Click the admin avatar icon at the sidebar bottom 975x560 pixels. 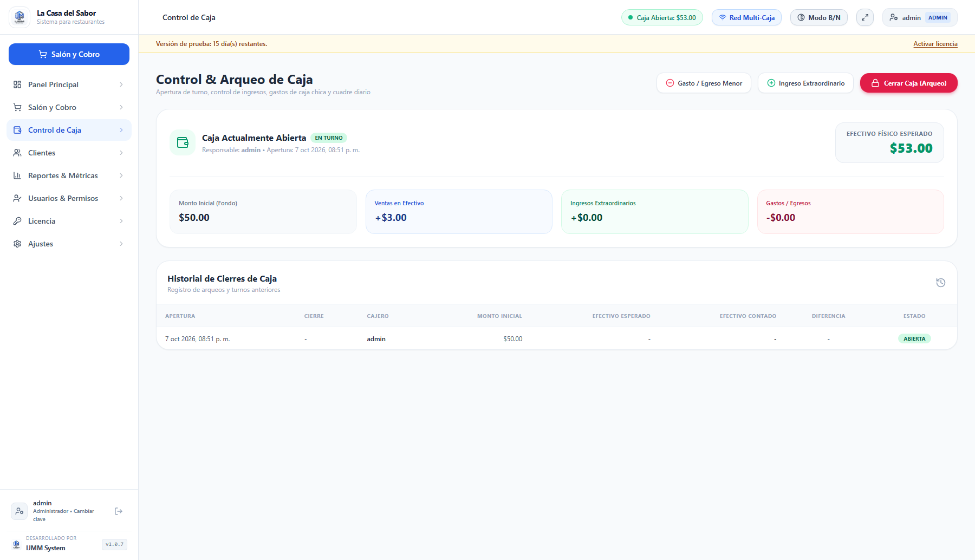click(19, 511)
